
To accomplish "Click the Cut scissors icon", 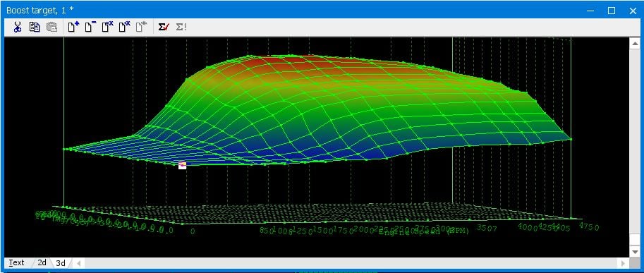I will coord(17,28).
